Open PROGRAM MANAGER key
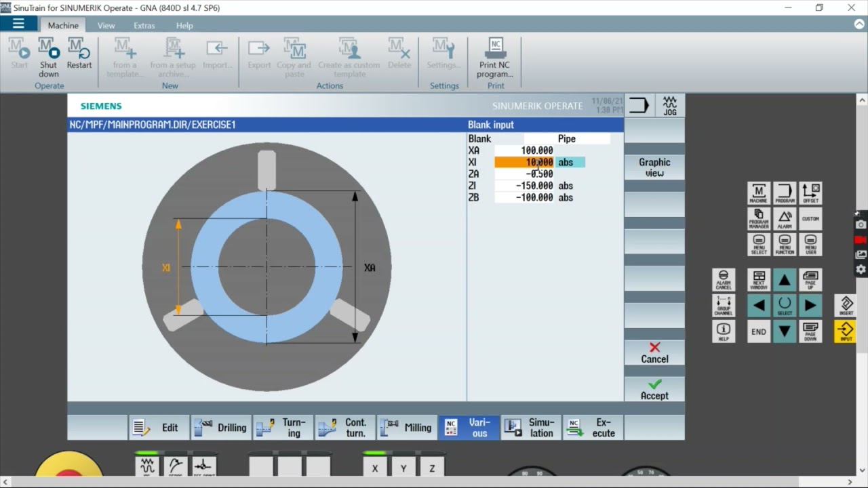 tap(759, 219)
